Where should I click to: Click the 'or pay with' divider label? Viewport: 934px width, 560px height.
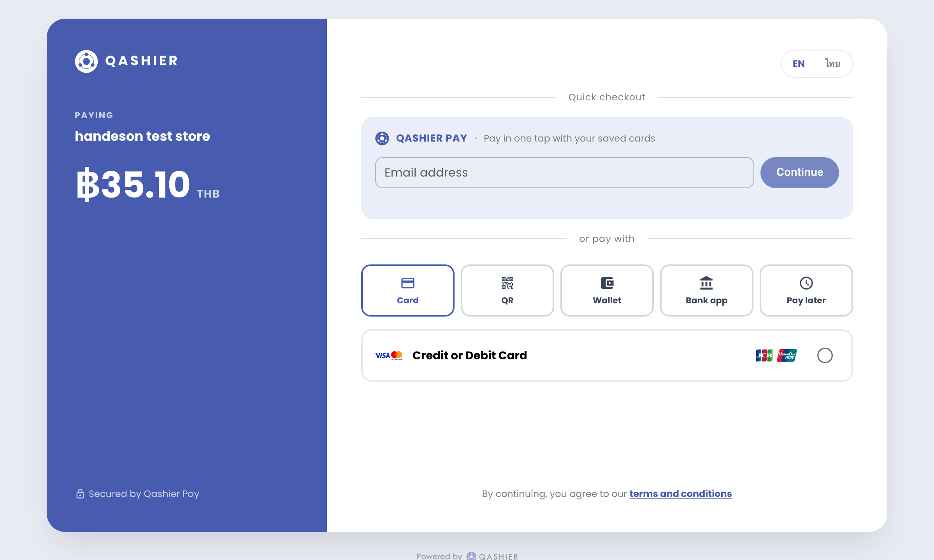[607, 239]
